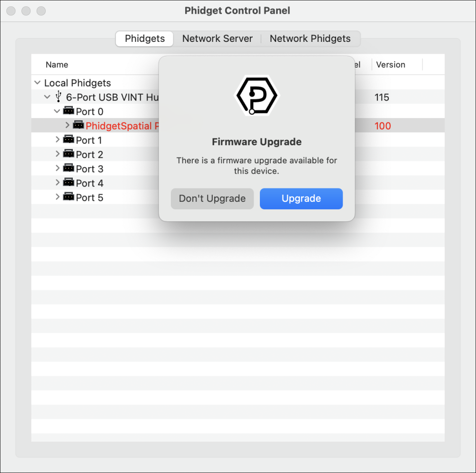Click the Don't Upgrade button
The image size is (476, 473).
click(x=212, y=198)
